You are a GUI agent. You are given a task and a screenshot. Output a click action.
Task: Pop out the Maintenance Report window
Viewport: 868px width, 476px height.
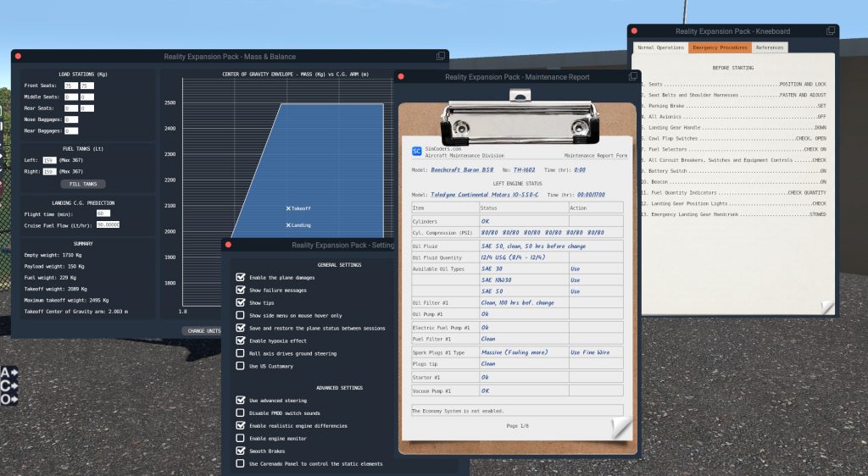click(x=634, y=76)
